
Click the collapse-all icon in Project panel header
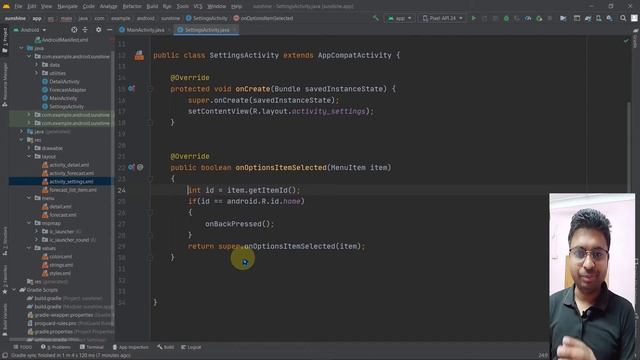tap(85, 30)
